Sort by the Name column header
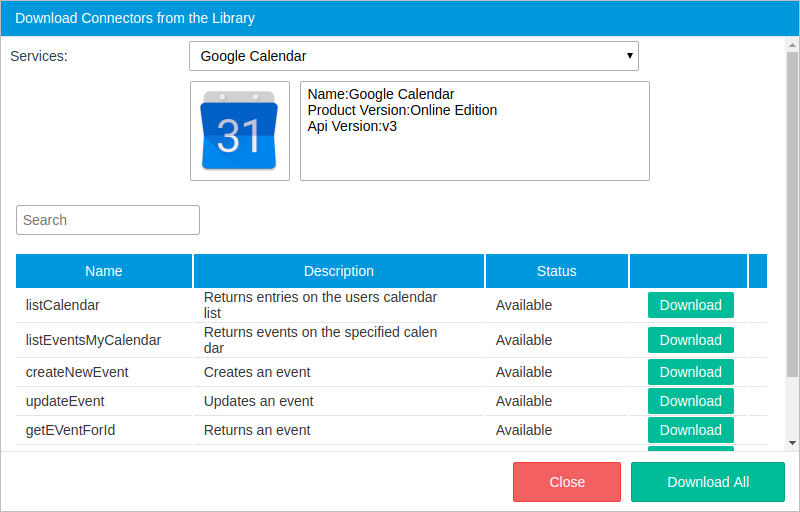The height and width of the screenshot is (512, 800). [x=104, y=271]
